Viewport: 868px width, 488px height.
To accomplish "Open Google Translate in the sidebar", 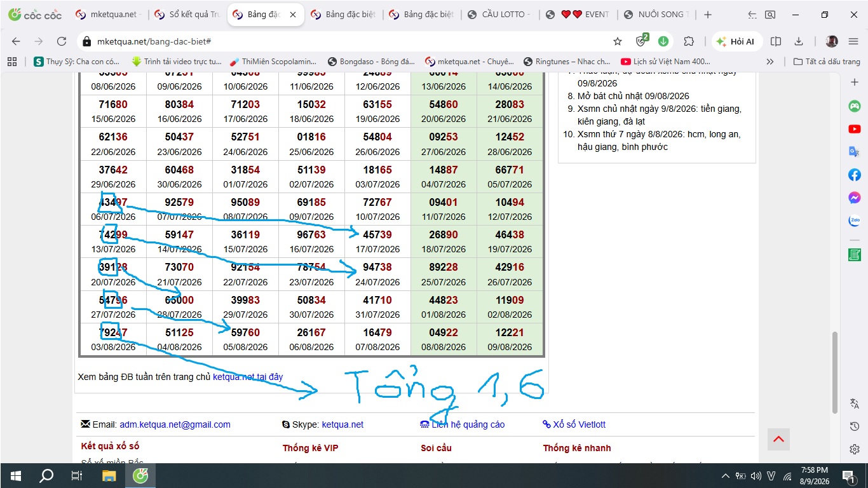I will (855, 152).
